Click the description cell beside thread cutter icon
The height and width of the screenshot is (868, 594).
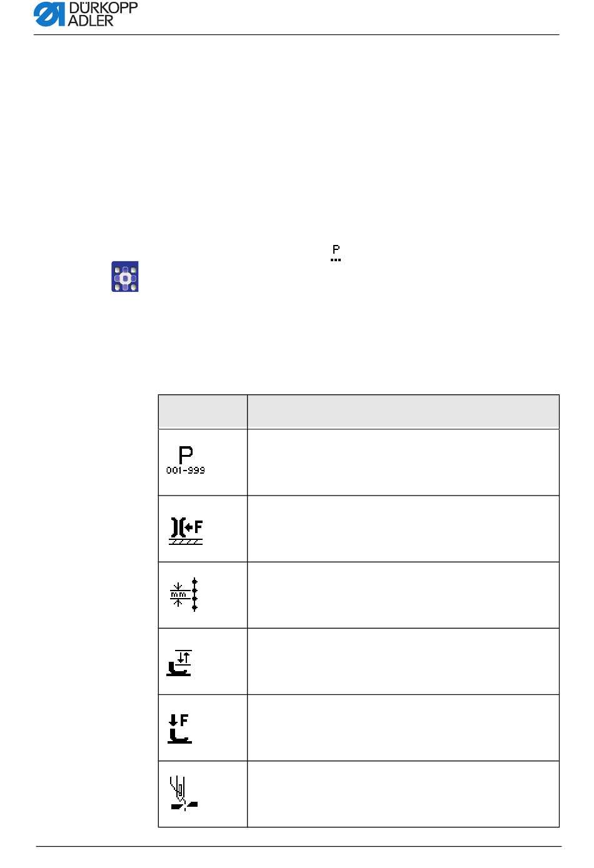coord(403,794)
